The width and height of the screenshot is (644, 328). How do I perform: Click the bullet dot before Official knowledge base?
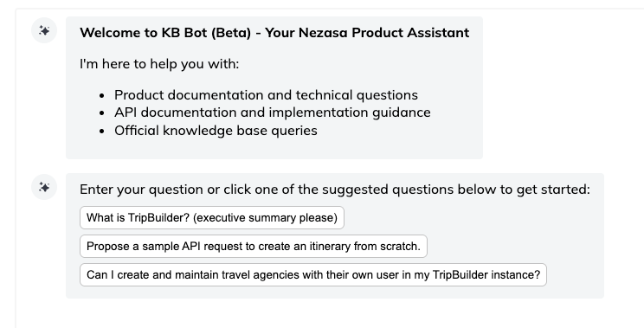102,132
